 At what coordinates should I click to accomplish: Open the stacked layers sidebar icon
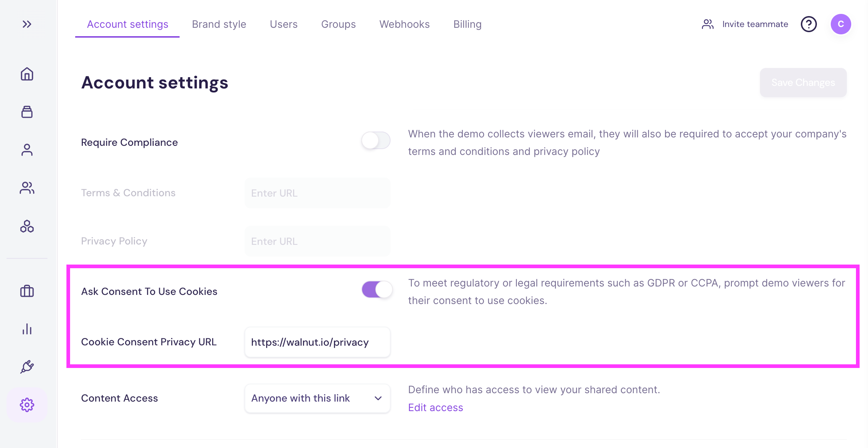point(27,112)
